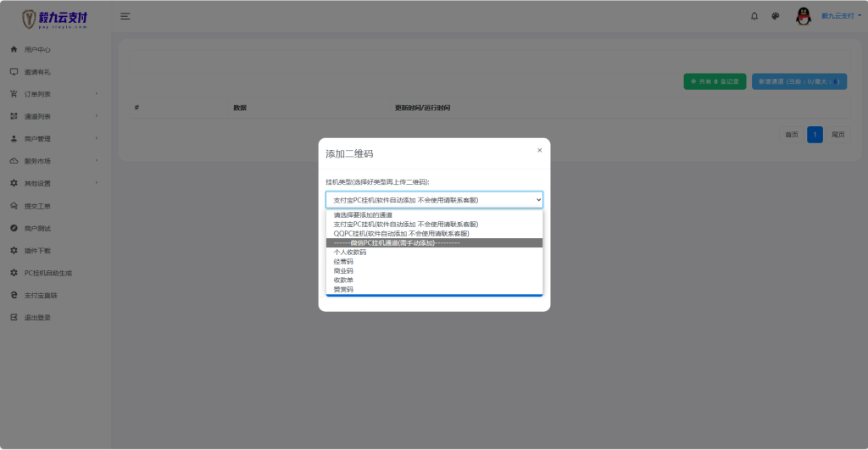The height and width of the screenshot is (450, 868).
Task: Click the 毅九云支付 shield logo
Action: click(54, 19)
